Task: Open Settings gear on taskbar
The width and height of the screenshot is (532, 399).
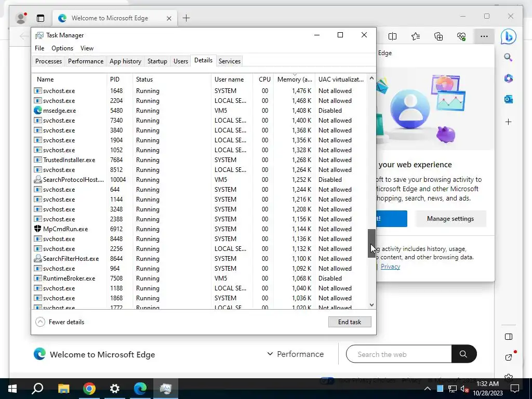Action: coord(115,389)
